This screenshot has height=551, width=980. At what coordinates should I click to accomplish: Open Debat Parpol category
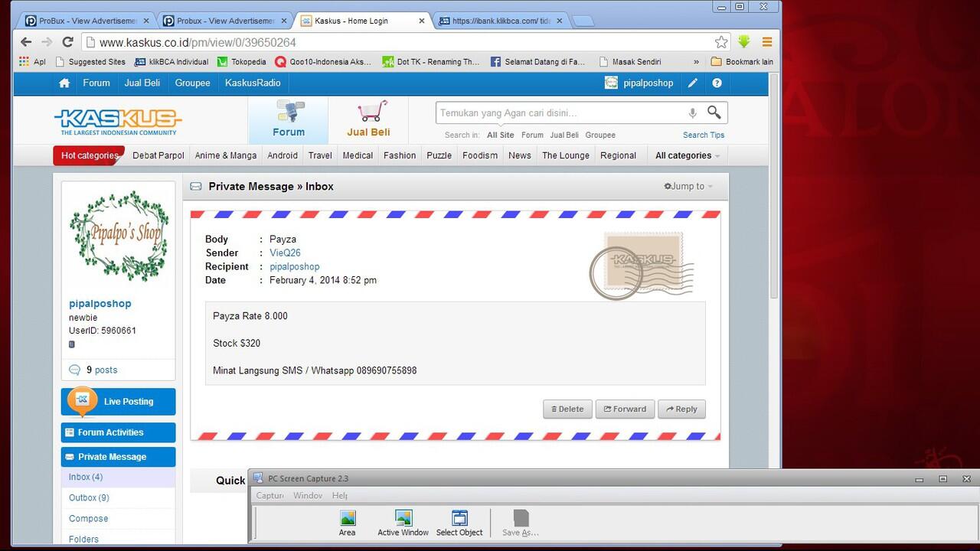click(x=158, y=155)
